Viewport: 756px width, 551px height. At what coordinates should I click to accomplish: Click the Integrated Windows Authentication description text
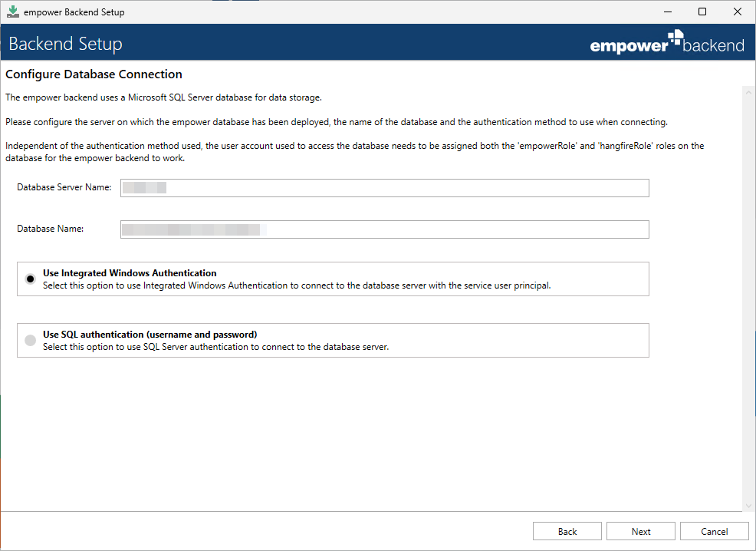click(x=297, y=285)
